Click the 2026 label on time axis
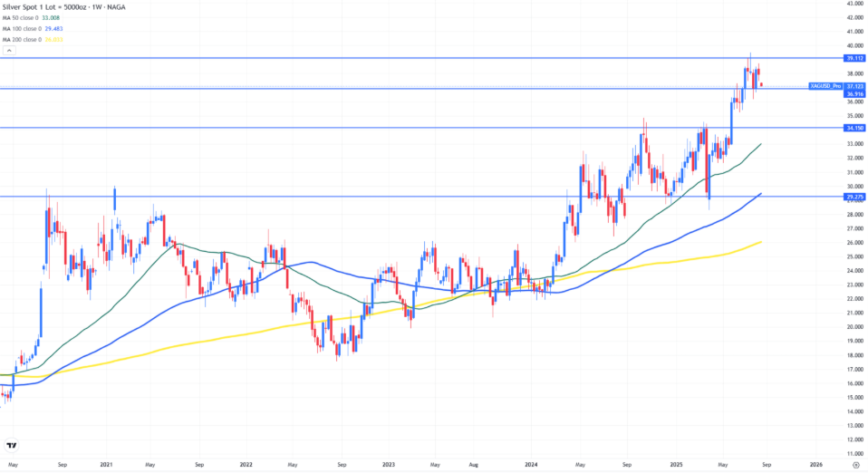This screenshot has height=473, width=868. click(816, 465)
